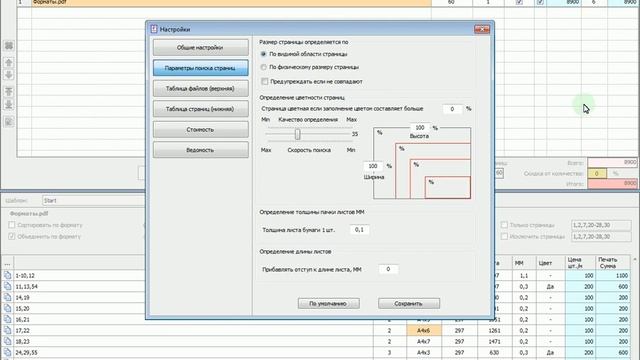Screen dimensions: 640x360
Task: Click the 'Всего' total value field
Action: (x=612, y=162)
